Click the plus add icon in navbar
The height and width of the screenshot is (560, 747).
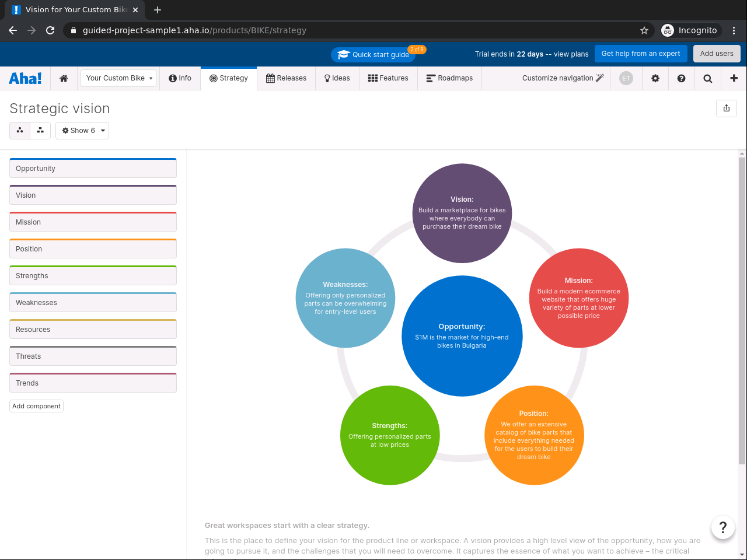[x=734, y=78]
